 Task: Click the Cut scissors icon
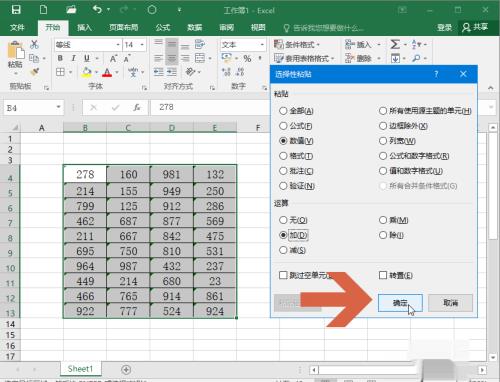(34, 44)
